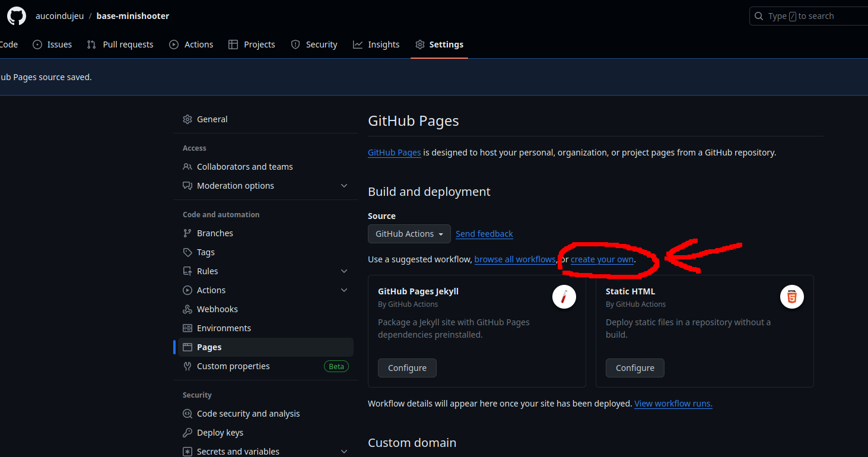Click the Jekyll test tube logo

pos(564,296)
